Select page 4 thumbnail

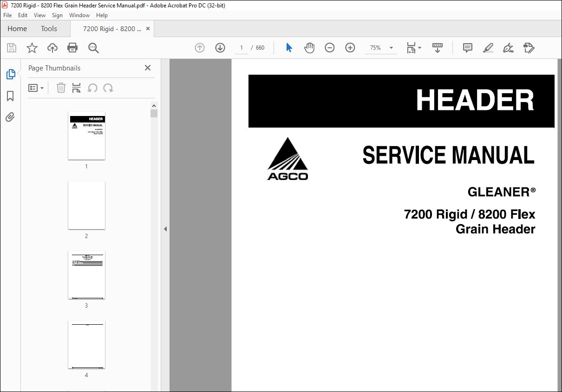86,345
